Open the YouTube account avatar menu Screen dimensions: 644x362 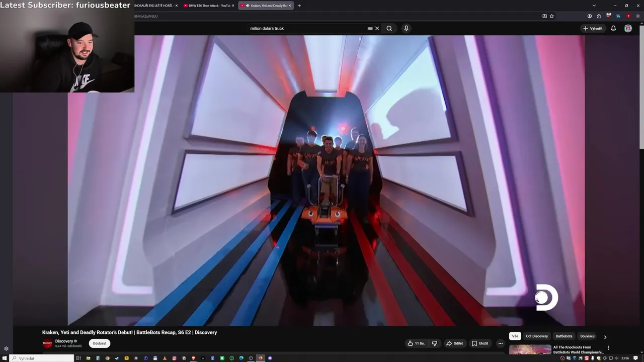pos(628,28)
